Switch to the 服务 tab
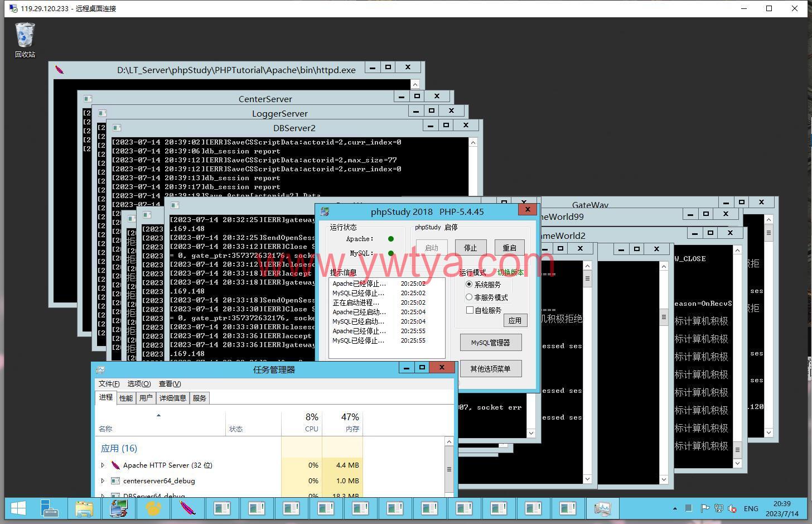 pyautogui.click(x=199, y=398)
